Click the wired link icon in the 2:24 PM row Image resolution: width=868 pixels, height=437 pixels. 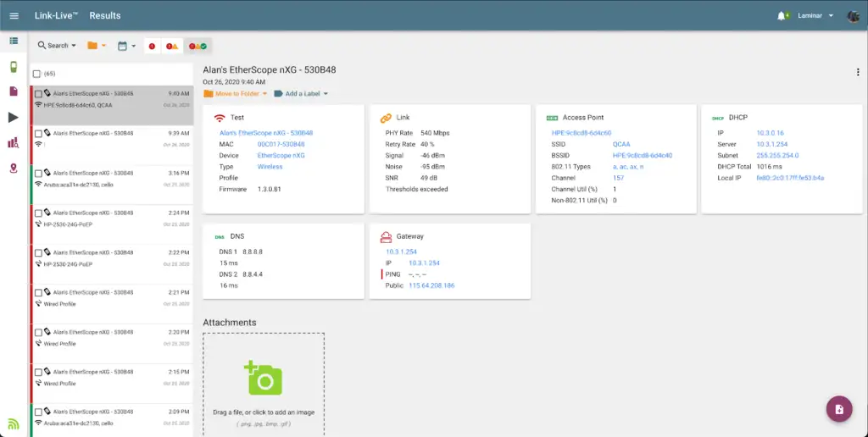(x=38, y=224)
